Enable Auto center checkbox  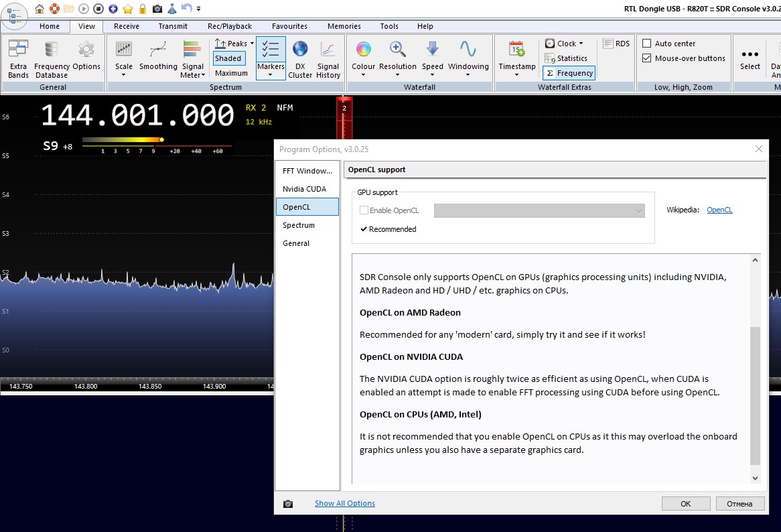646,44
